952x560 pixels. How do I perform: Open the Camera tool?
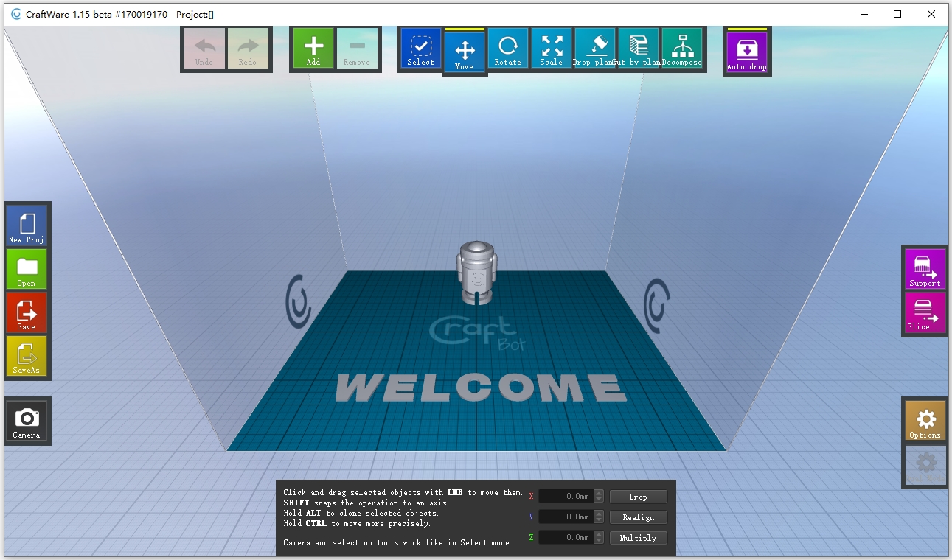point(27,421)
